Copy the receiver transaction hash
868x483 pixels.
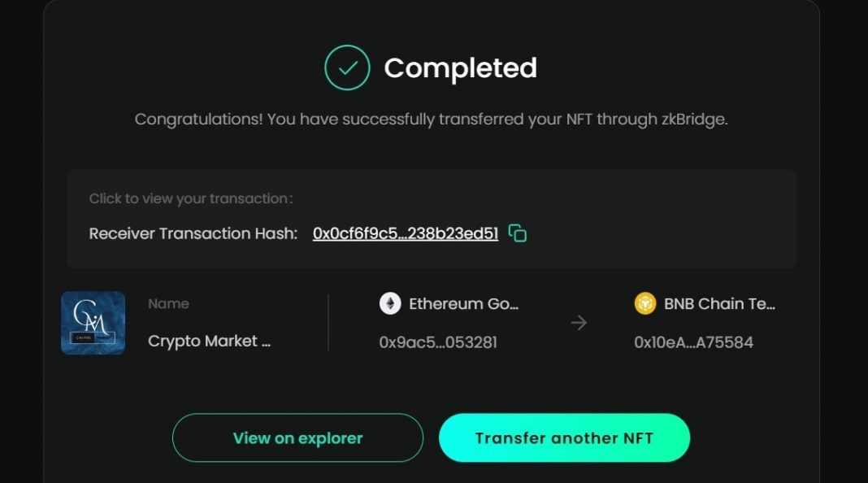click(x=518, y=233)
